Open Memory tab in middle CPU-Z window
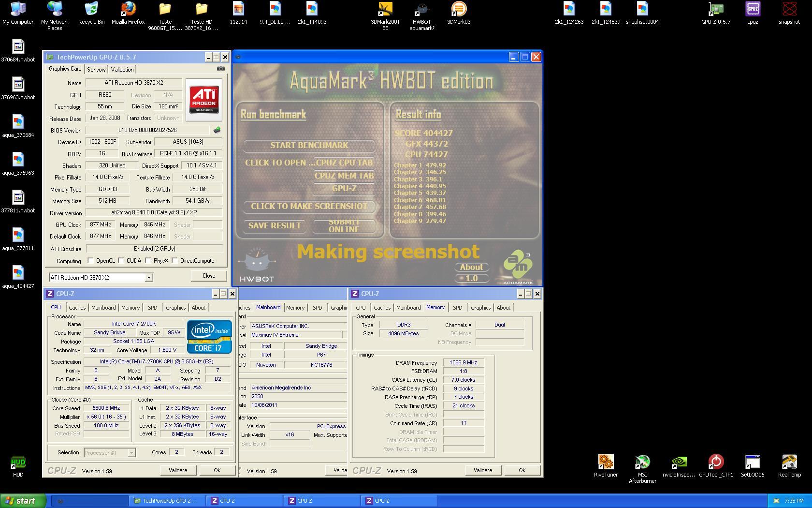Image resolution: width=812 pixels, height=508 pixels. [295, 308]
